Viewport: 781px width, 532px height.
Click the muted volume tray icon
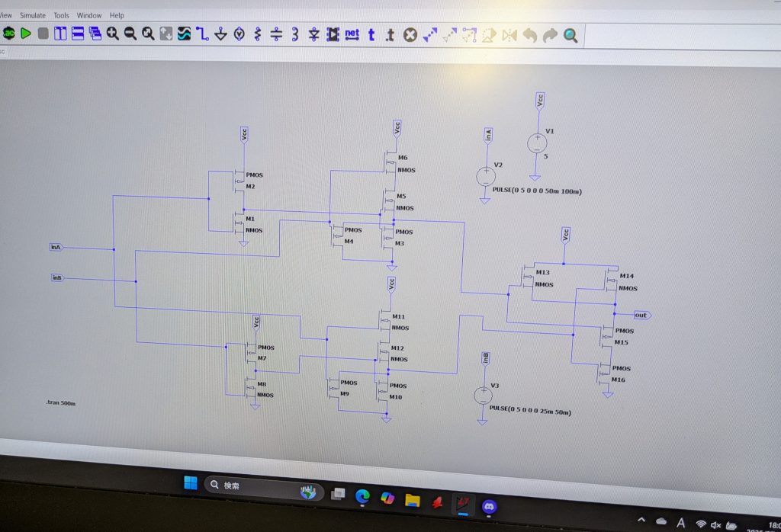pos(716,525)
